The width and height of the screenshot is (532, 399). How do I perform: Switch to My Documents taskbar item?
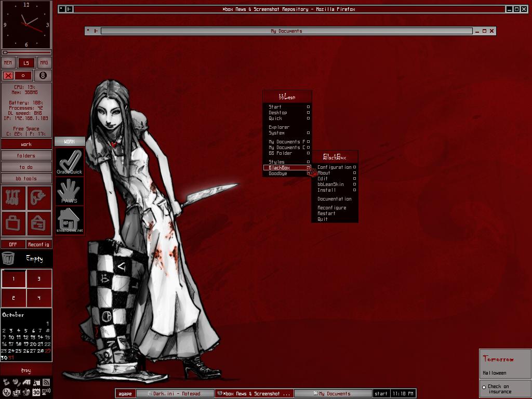[x=333, y=394]
